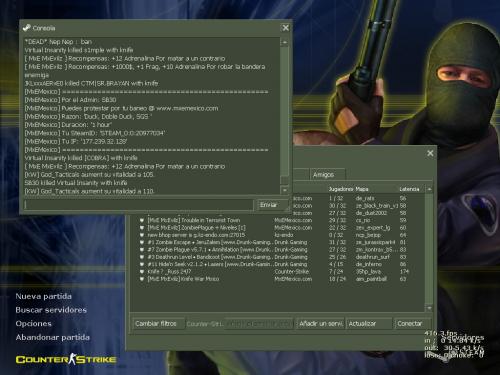Click the console scrollbar's up arrow
This screenshot has width=500, height=375.
click(285, 43)
